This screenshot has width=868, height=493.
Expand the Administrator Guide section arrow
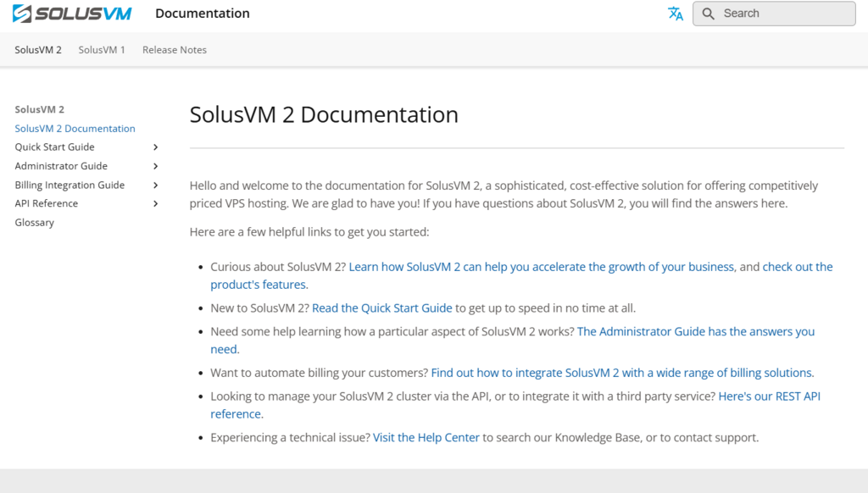156,166
